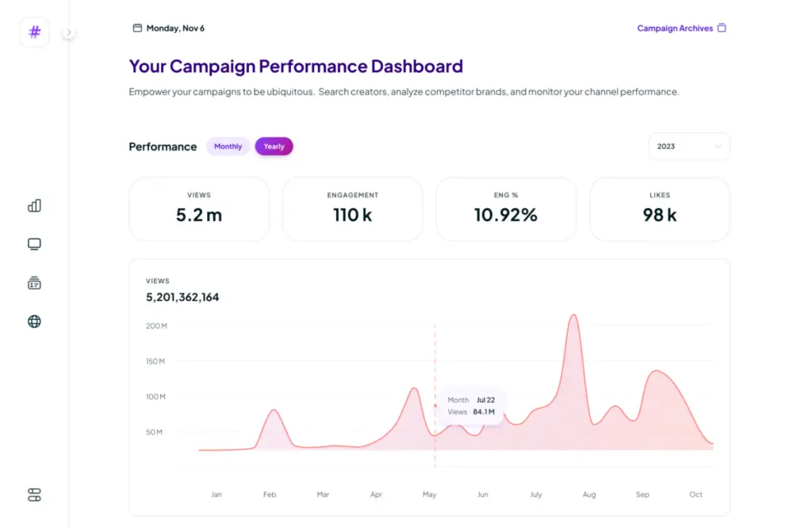Select the Engagement 110 k metric card
The width and height of the screenshot is (812, 527).
coord(352,208)
